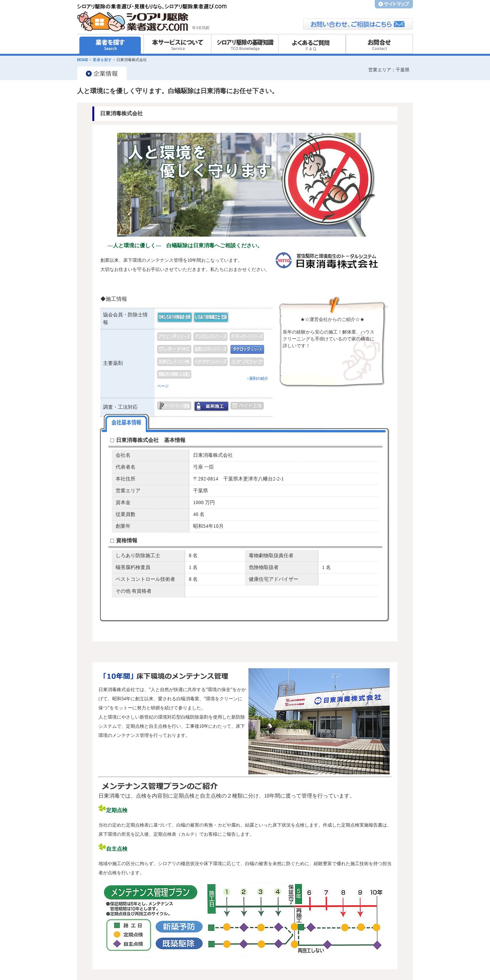Click the 薬剤施工 method badge
This screenshot has width=490, height=980.
[x=211, y=406]
